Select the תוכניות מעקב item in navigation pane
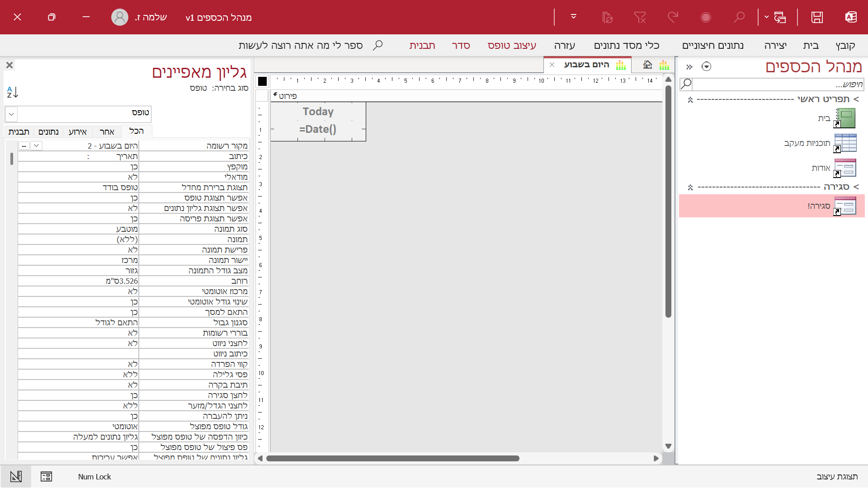Screen dimensions: 868x488 (x=772, y=143)
